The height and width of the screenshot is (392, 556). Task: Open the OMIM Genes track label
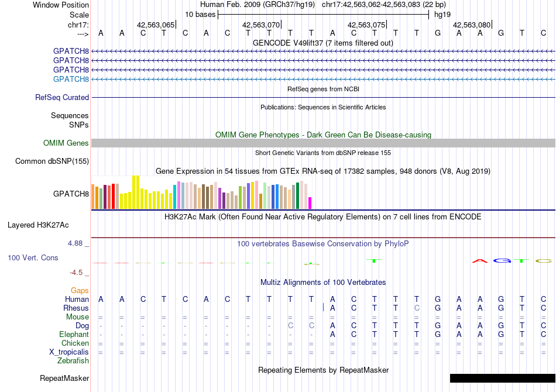point(66,143)
